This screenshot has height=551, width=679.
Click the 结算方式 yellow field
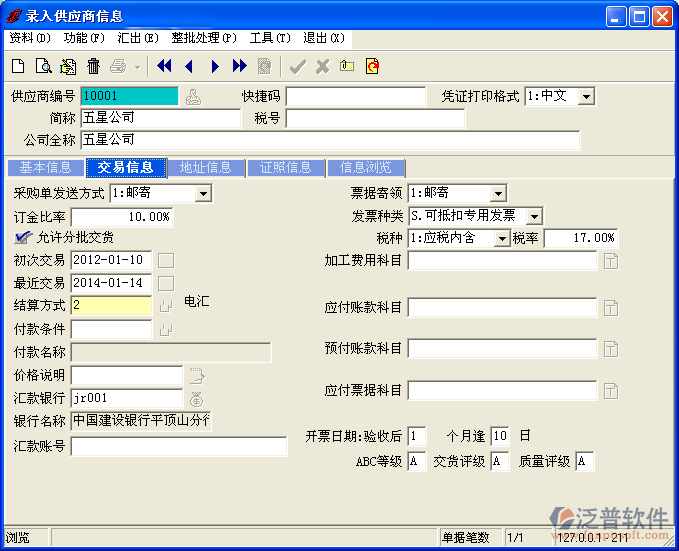[x=111, y=305]
